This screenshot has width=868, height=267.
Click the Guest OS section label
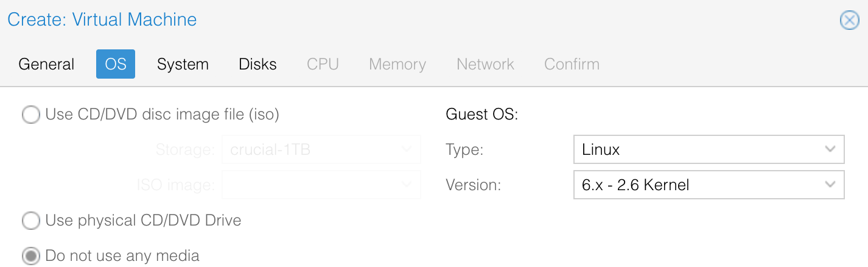coord(481,115)
